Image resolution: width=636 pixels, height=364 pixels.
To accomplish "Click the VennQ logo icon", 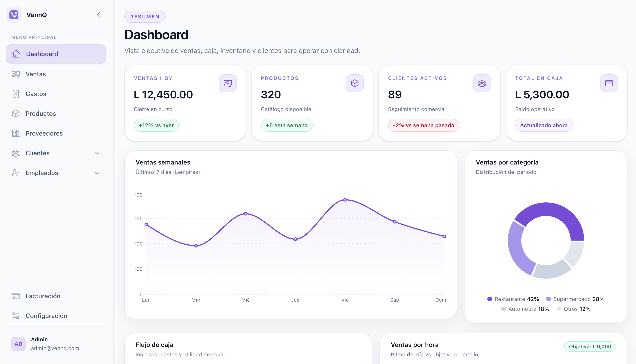I will [14, 15].
